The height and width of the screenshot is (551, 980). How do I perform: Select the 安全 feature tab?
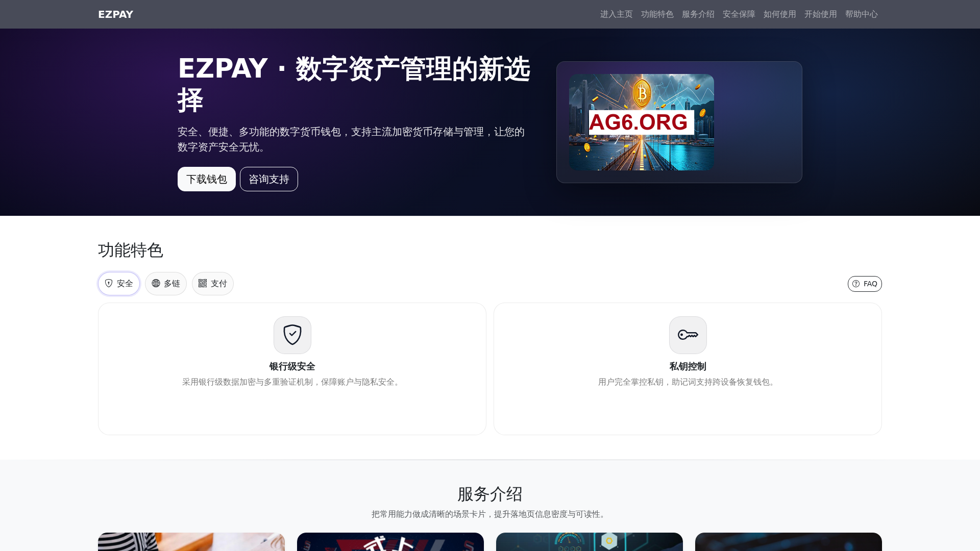click(x=119, y=284)
